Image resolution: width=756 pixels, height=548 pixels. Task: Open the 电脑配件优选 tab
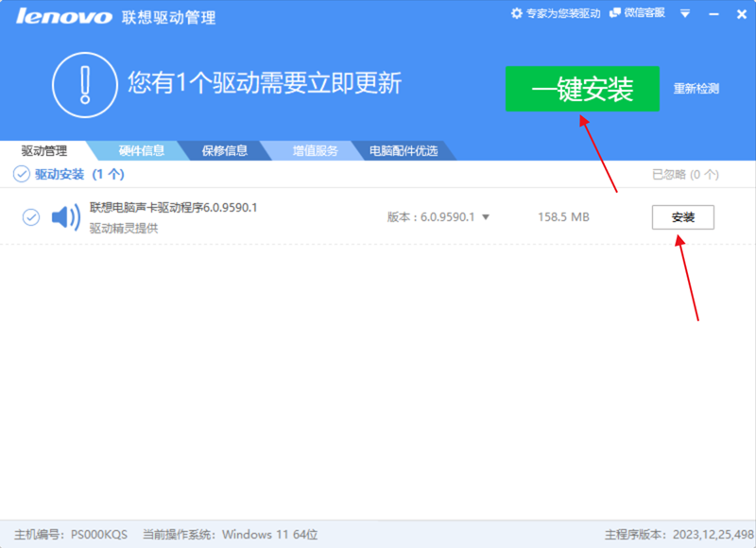[x=402, y=150]
